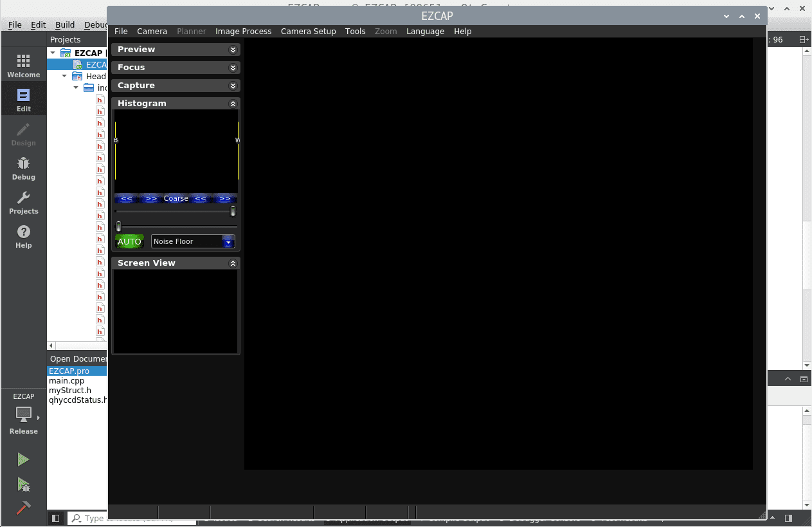Open the EZCAP File menu
The width and height of the screenshot is (812, 527).
(121, 31)
